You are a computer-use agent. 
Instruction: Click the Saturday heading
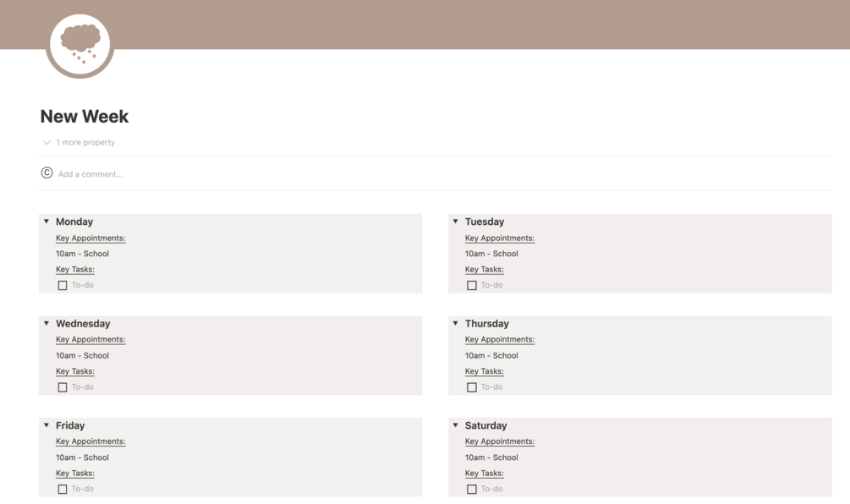pyautogui.click(x=485, y=425)
